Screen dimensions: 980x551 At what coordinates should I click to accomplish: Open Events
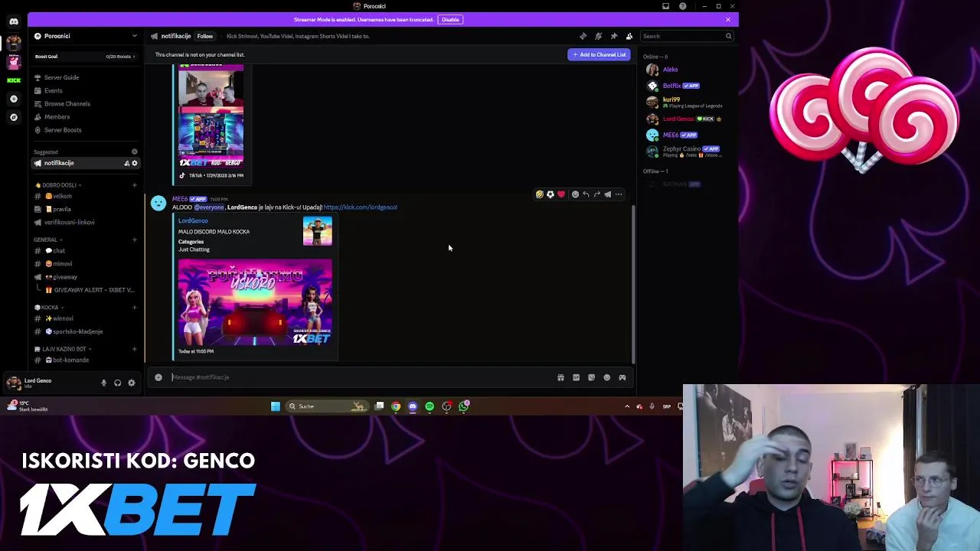(x=84, y=90)
